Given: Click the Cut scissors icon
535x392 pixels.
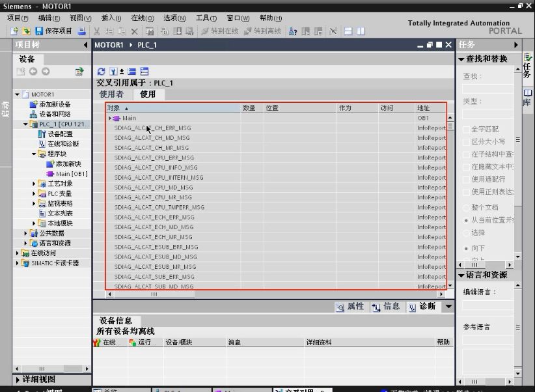Looking at the screenshot, I should pyautogui.click(x=97, y=31).
